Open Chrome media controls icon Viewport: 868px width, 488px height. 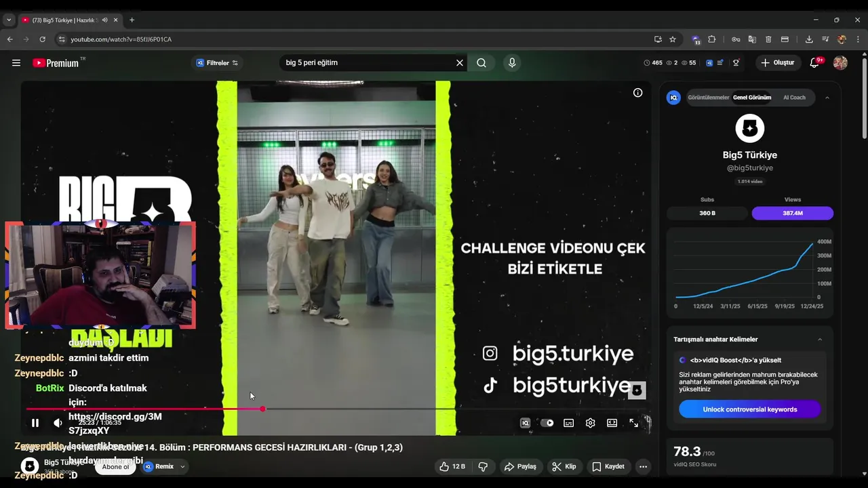[x=825, y=39]
